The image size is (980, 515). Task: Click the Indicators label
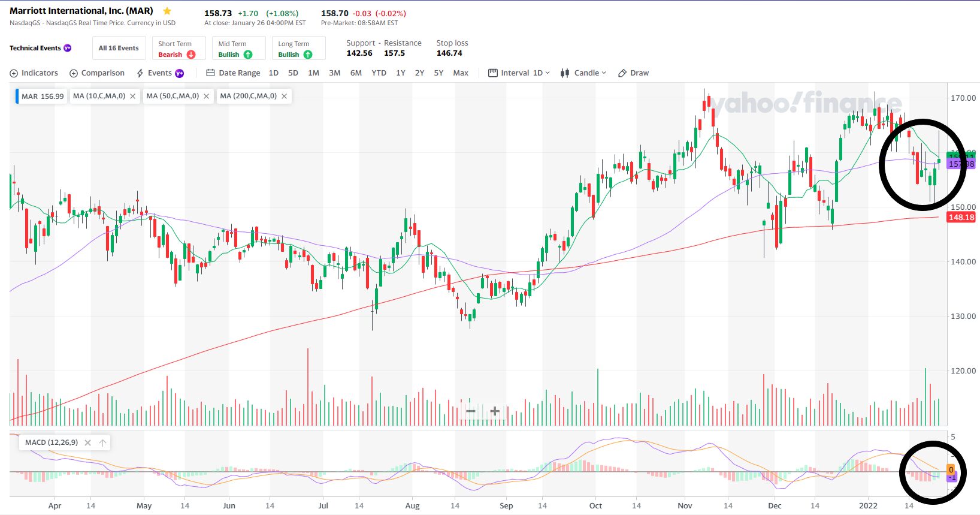point(40,73)
